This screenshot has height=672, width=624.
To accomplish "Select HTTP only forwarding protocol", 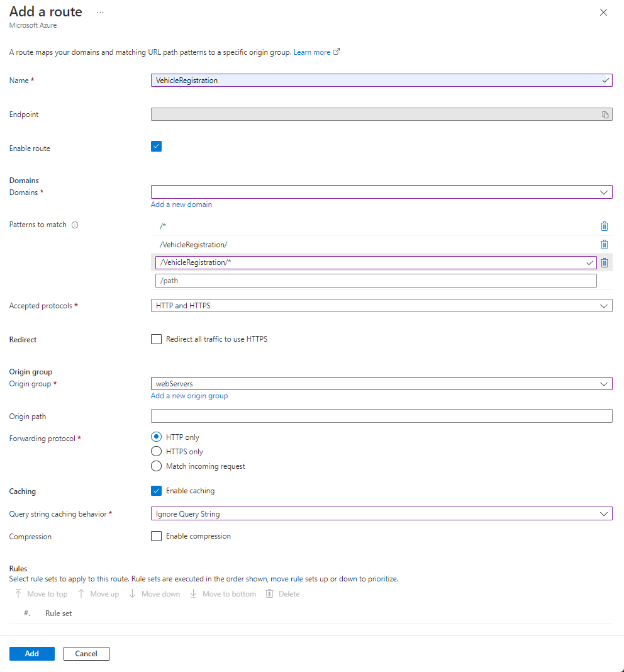I will click(157, 437).
